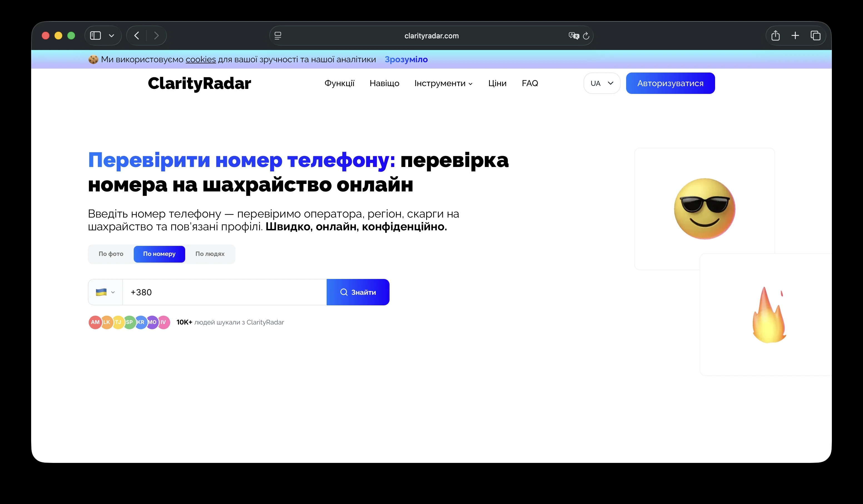Focus the clarityradar.com address bar
Image resolution: width=863 pixels, height=504 pixels.
[x=431, y=36]
